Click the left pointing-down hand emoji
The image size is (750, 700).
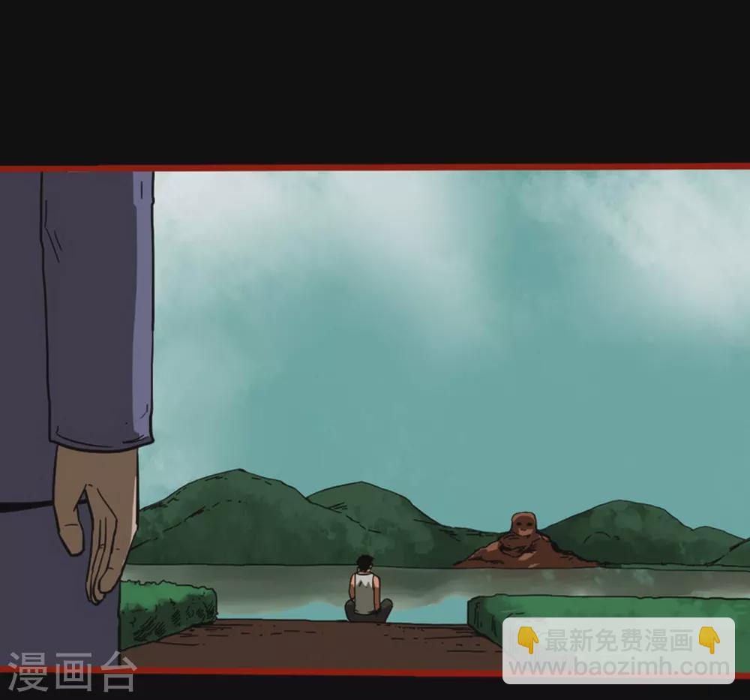(528, 640)
